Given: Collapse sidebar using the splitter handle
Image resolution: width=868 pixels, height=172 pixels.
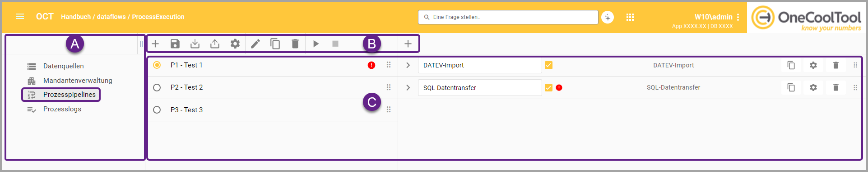Looking at the screenshot, I should pyautogui.click(x=141, y=44).
